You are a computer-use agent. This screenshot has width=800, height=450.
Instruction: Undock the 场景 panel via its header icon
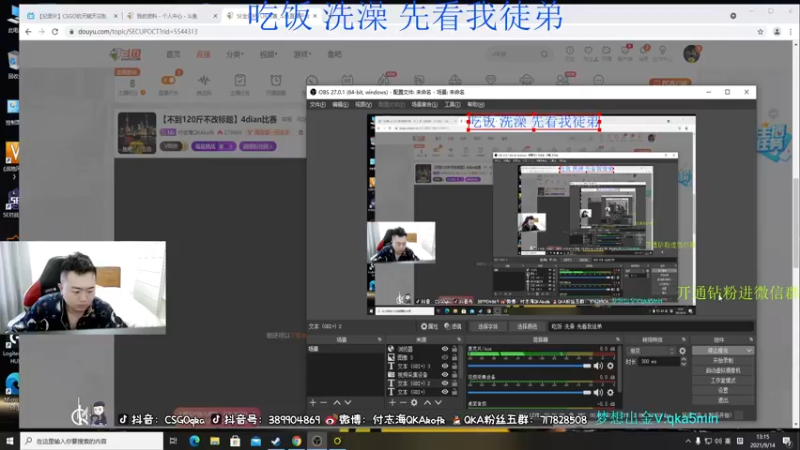[x=379, y=340]
